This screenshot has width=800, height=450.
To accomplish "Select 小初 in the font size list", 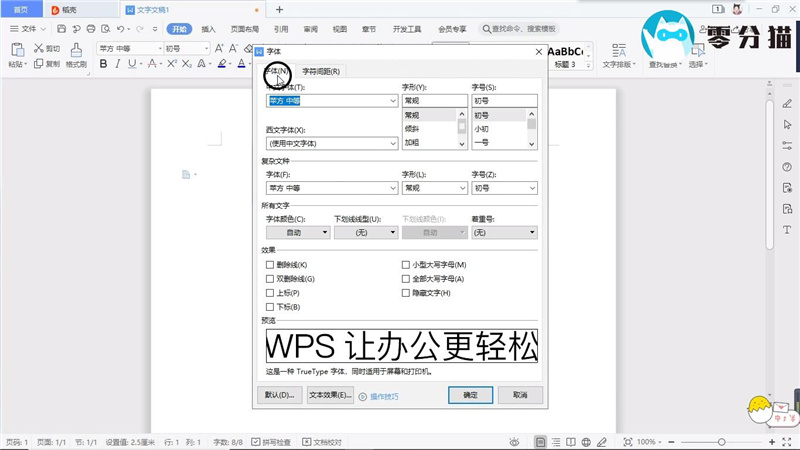I will pyautogui.click(x=483, y=129).
